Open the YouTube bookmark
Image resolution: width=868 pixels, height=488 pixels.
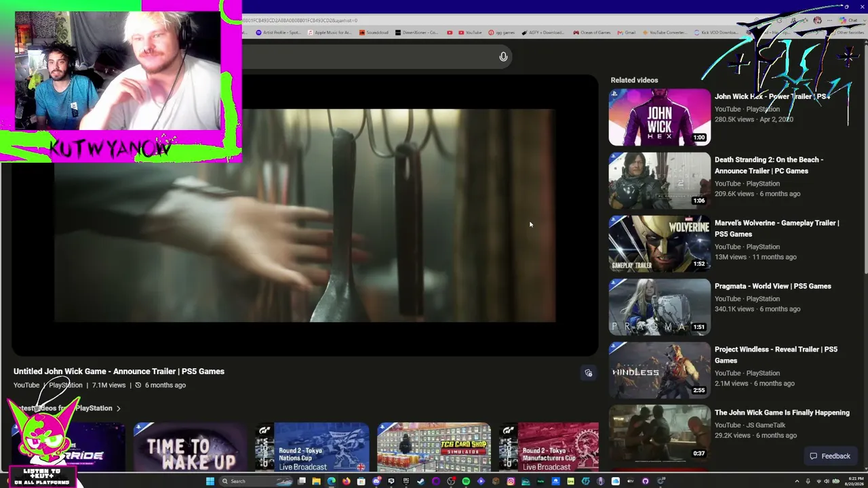(x=470, y=33)
